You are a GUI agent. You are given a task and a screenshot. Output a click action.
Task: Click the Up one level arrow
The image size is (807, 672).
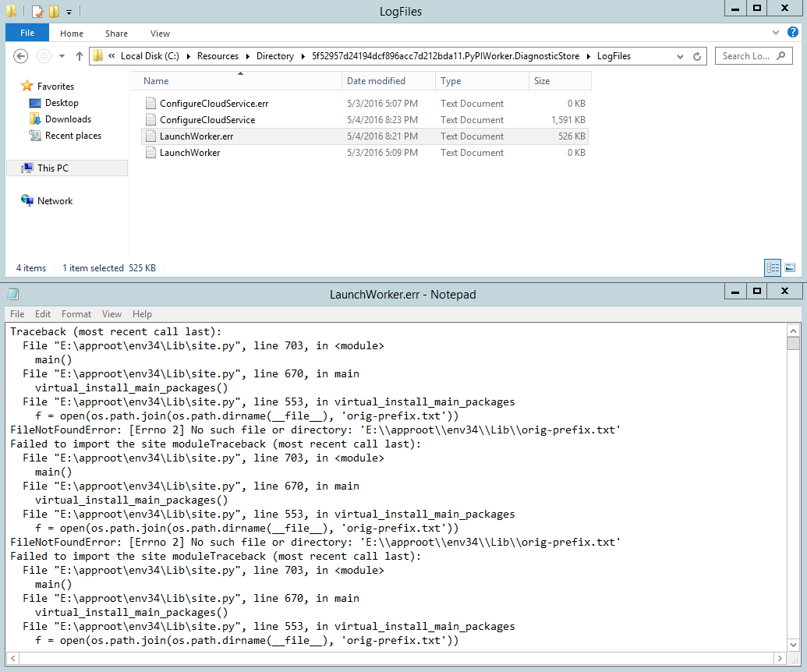[80, 56]
